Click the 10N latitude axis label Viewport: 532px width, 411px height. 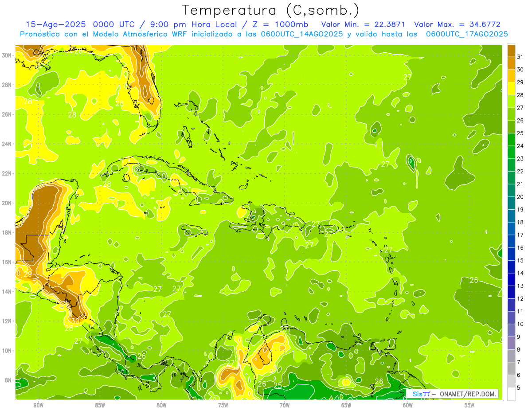[7, 351]
